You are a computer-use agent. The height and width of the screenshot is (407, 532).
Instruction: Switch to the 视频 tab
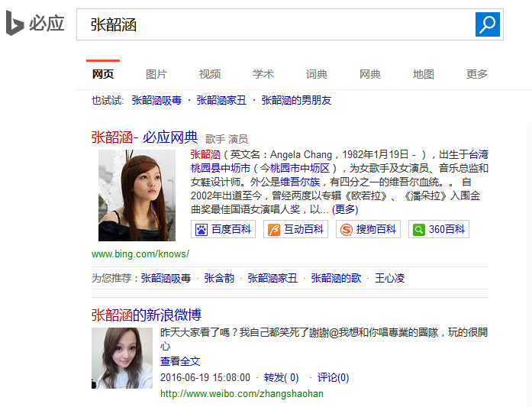pyautogui.click(x=210, y=74)
